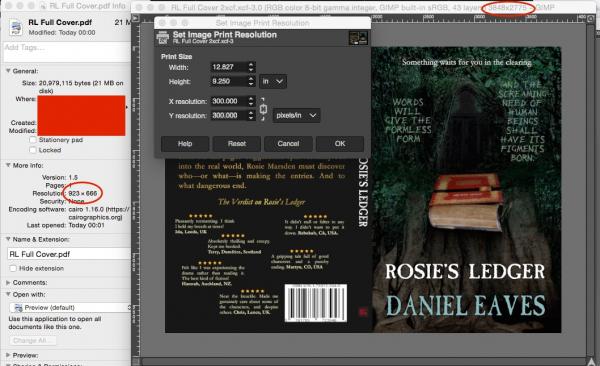The height and width of the screenshot is (366, 600).
Task: Adjust the X resolution spinner arrows
Action: point(251,101)
